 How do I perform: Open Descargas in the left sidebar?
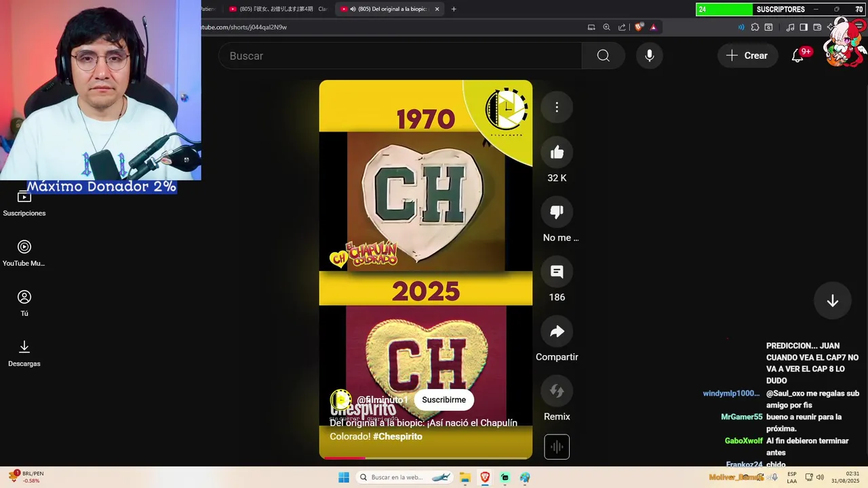pyautogui.click(x=24, y=354)
